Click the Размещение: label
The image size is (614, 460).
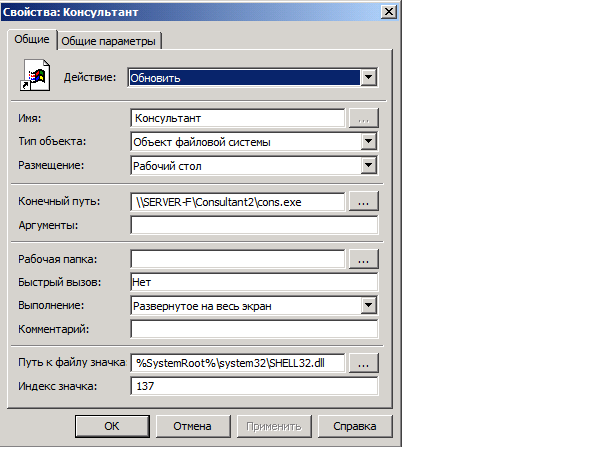tap(51, 165)
